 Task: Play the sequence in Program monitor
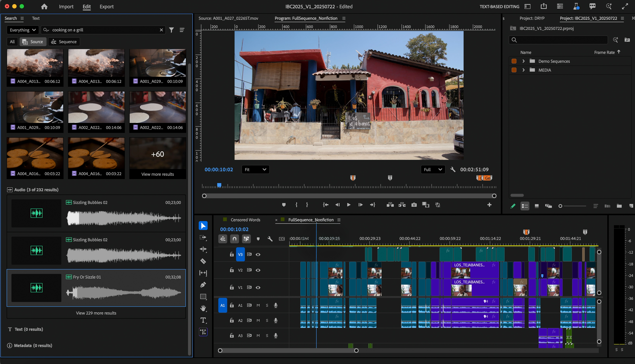(x=348, y=205)
